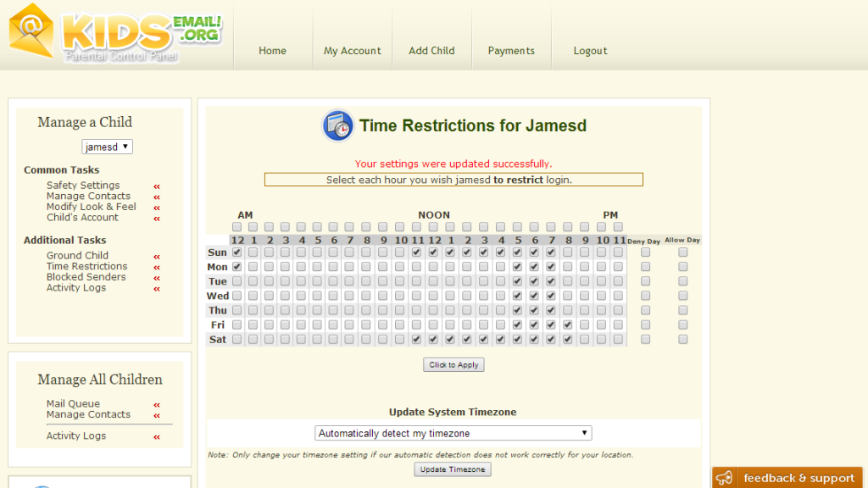Image resolution: width=868 pixels, height=488 pixels.
Task: Uncheck the Sun 12 AM restriction checkbox
Action: pos(236,252)
